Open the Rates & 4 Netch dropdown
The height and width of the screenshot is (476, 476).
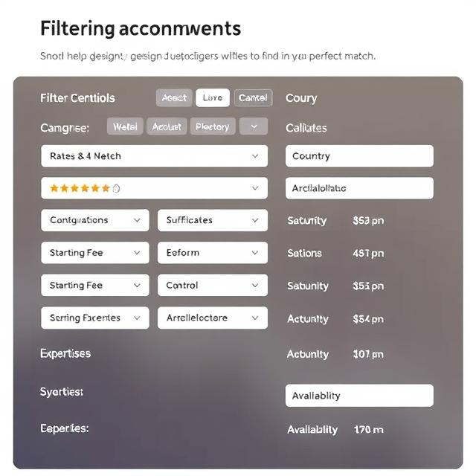tap(154, 156)
